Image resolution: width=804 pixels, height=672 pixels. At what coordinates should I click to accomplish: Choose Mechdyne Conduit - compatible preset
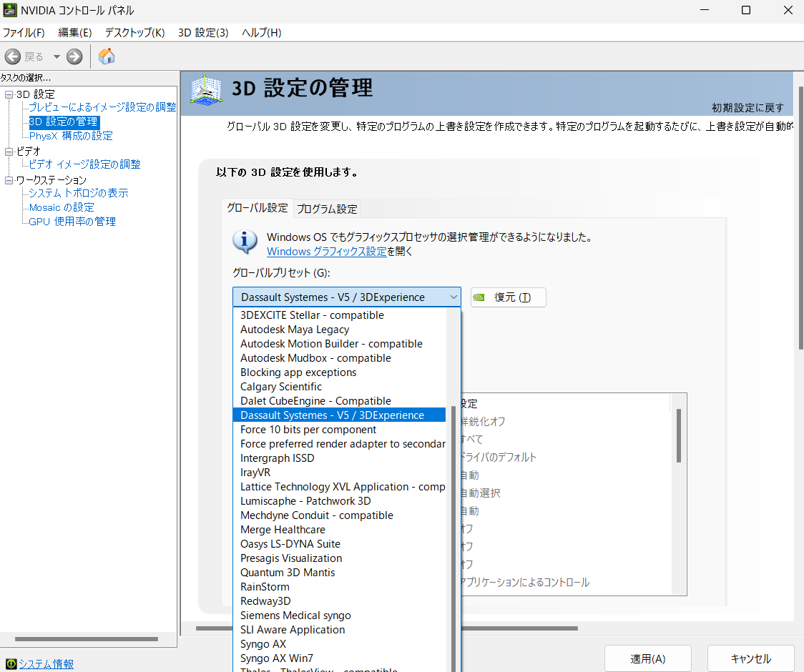pyautogui.click(x=340, y=515)
